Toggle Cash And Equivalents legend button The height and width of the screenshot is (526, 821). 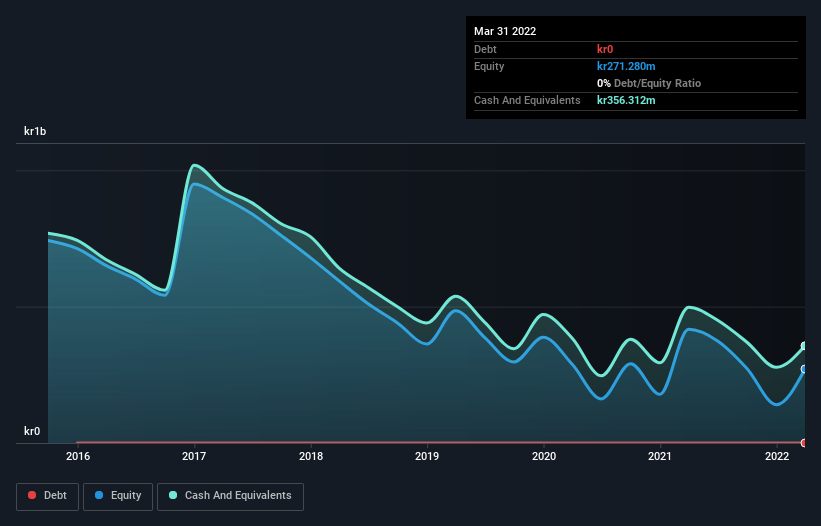coord(230,496)
